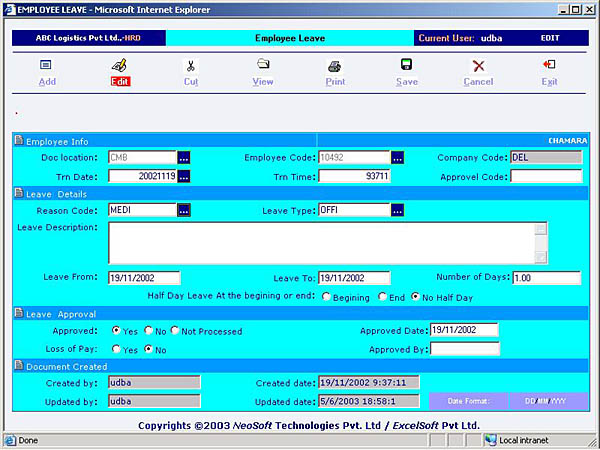Open Employee Code lookup button
Viewport: 600px width, 450px height.
(397, 157)
